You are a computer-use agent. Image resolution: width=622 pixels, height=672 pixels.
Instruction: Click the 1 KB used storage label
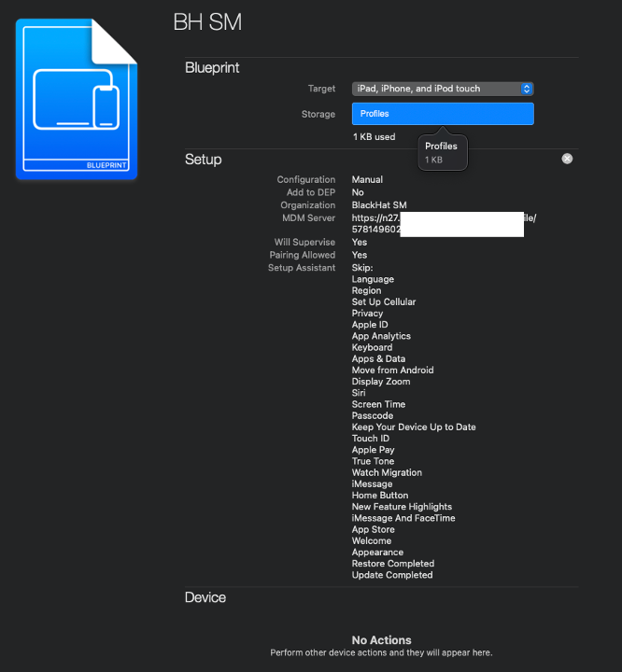[x=374, y=137]
